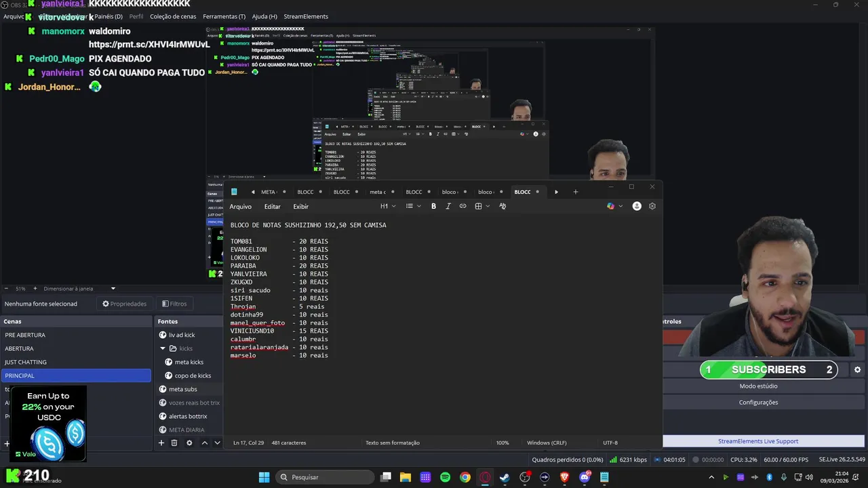Zoom out OBS preview with minus
The height and width of the screenshot is (488, 868).
(x=6, y=289)
